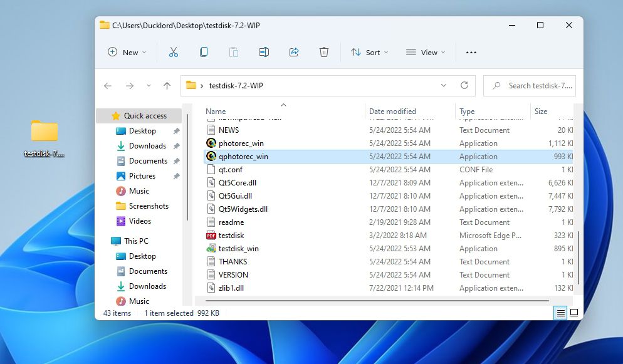Click the Share icon in toolbar
The height and width of the screenshot is (364, 623).
point(294,52)
